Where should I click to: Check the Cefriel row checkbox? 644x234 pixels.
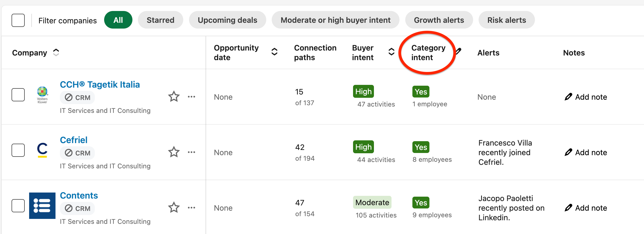(x=18, y=150)
